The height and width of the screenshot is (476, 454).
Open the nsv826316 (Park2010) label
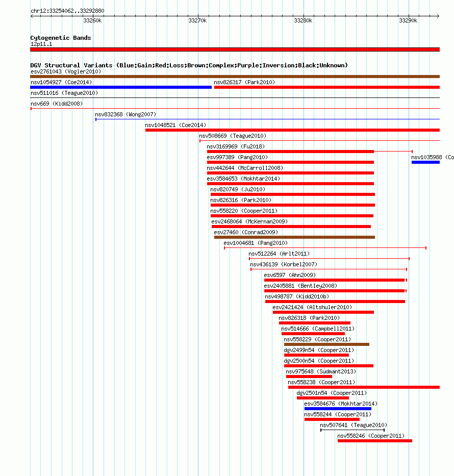tap(241, 200)
